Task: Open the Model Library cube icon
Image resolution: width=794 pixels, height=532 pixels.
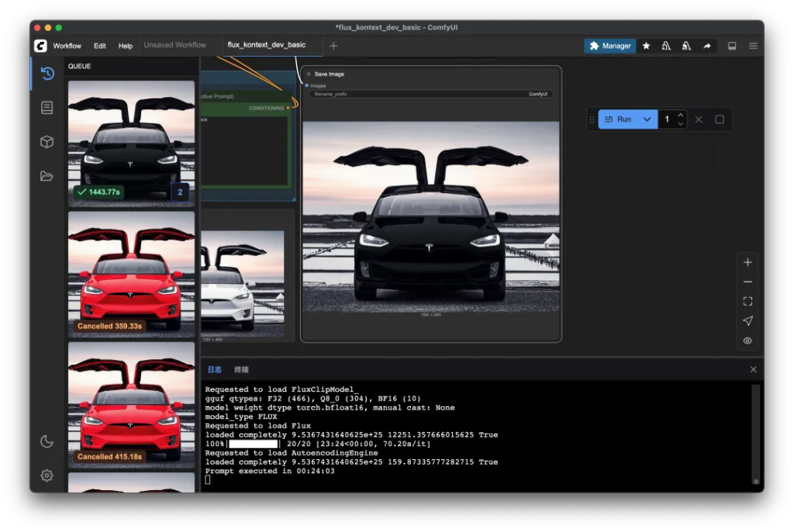Action: [x=47, y=142]
